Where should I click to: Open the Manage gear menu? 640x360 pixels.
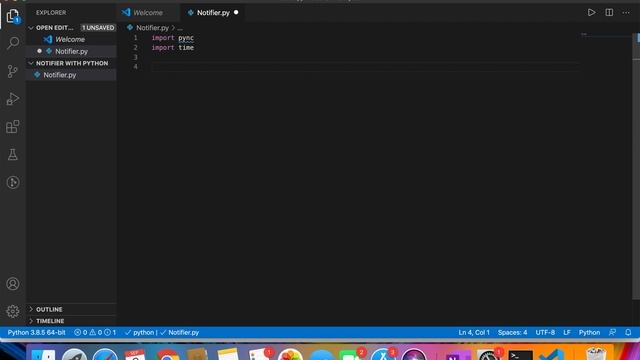(13, 311)
